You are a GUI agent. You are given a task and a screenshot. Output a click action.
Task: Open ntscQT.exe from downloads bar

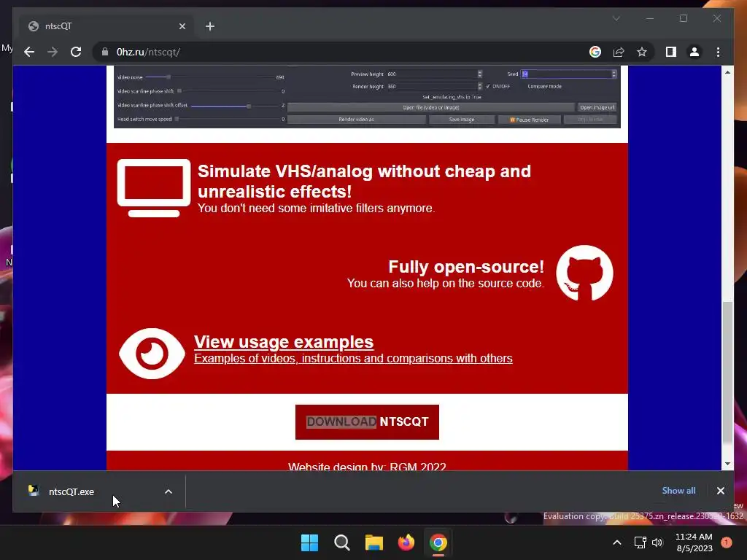click(71, 491)
